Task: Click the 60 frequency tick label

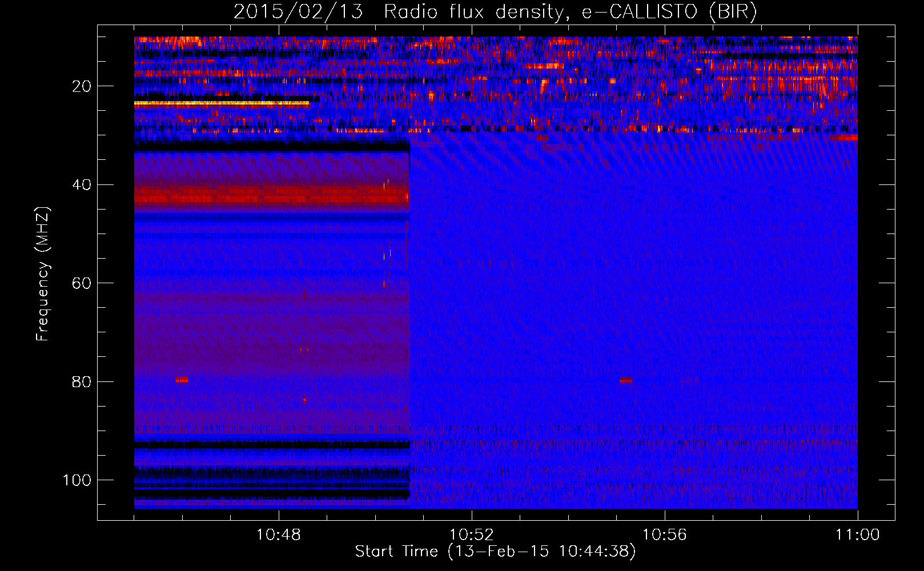Action: (82, 283)
